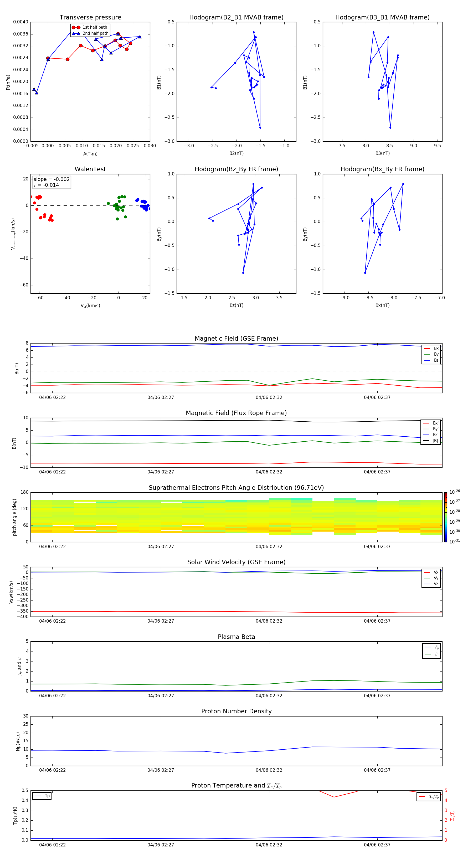Screen dimensions: 473x868
Task: Click the Proton Number Density title
Action: click(236, 711)
